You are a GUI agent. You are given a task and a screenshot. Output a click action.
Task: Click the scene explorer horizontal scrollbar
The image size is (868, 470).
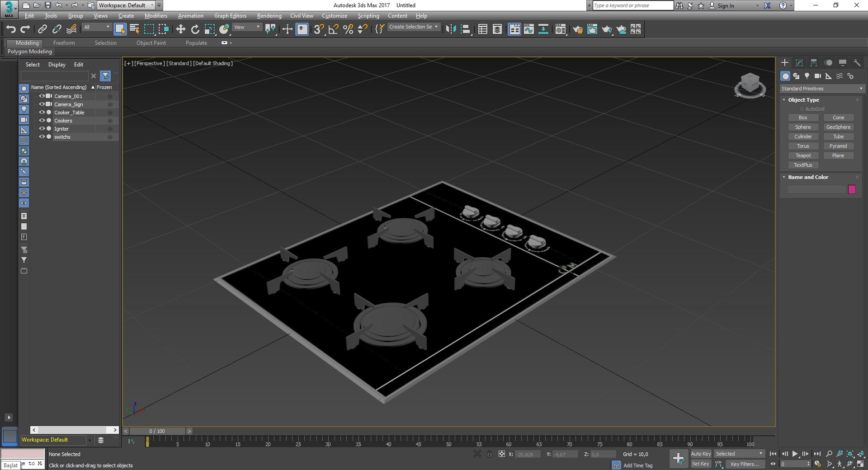(x=75, y=430)
